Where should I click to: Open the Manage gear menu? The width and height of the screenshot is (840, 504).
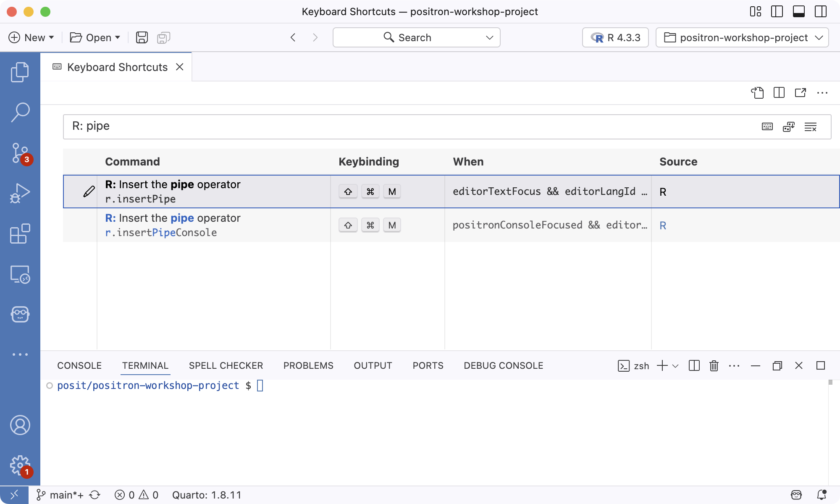(20, 465)
